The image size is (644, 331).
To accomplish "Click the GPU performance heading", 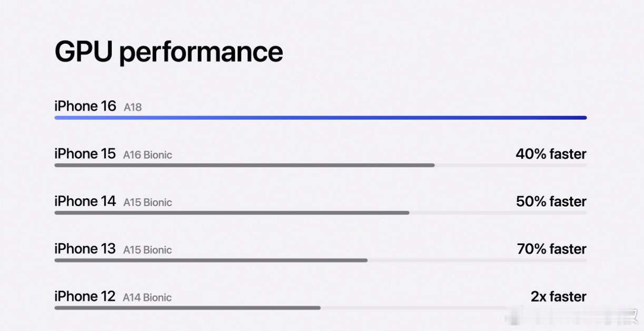I will tap(169, 52).
